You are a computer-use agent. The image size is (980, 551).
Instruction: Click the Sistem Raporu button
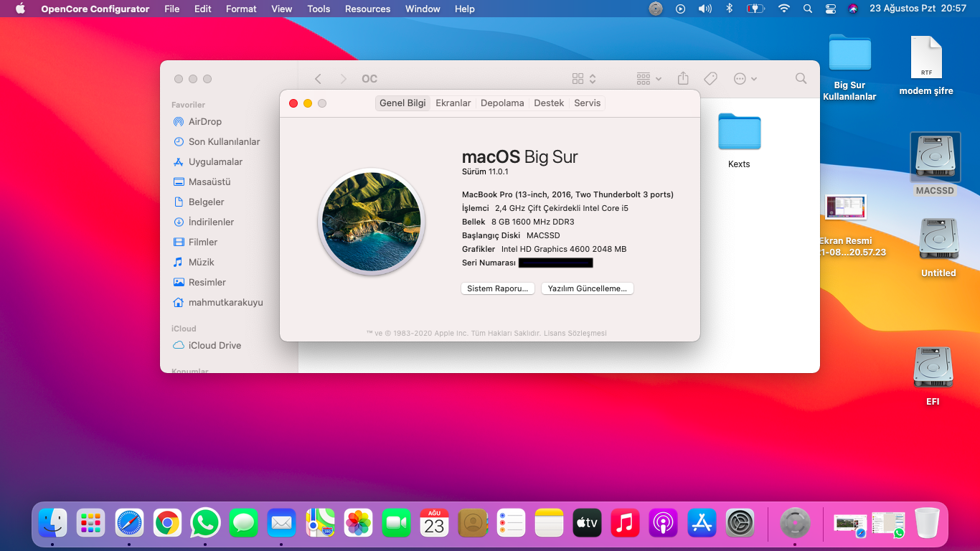coord(497,288)
